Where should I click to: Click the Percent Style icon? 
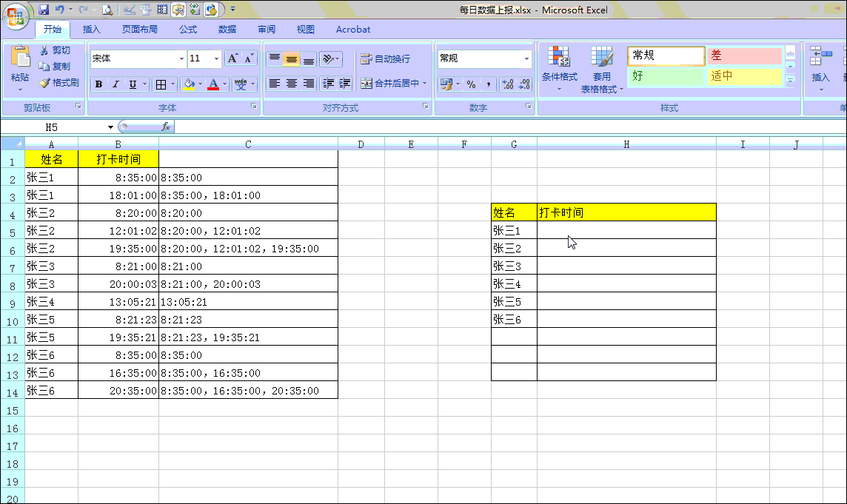tap(471, 84)
